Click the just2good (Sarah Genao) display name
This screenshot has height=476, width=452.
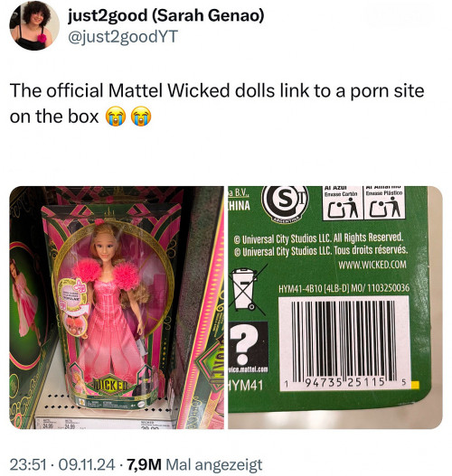pos(165,15)
